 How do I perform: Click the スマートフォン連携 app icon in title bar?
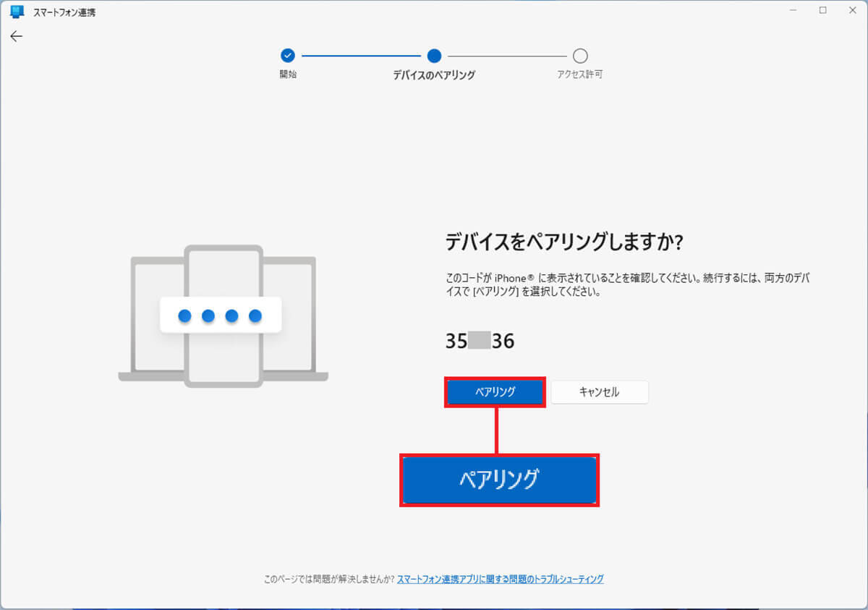[17, 12]
